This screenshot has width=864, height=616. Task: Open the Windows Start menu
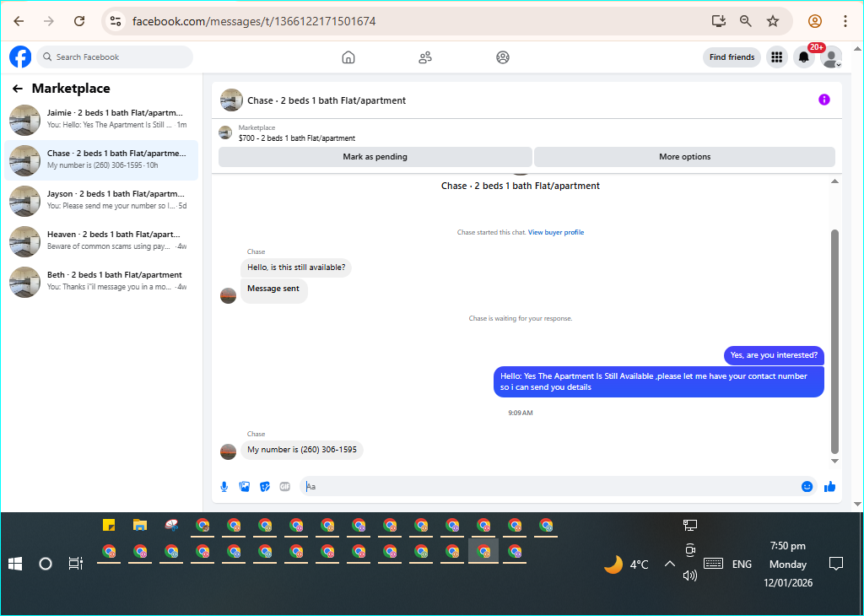15,564
